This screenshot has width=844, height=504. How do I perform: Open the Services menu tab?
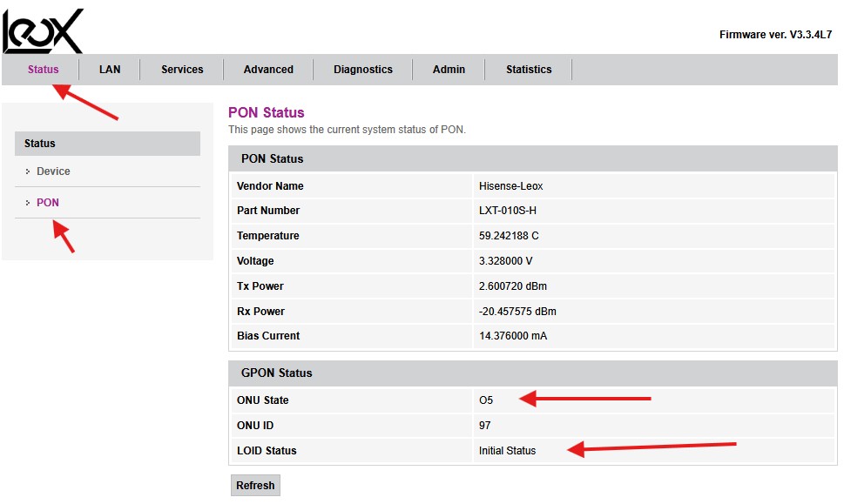click(182, 70)
